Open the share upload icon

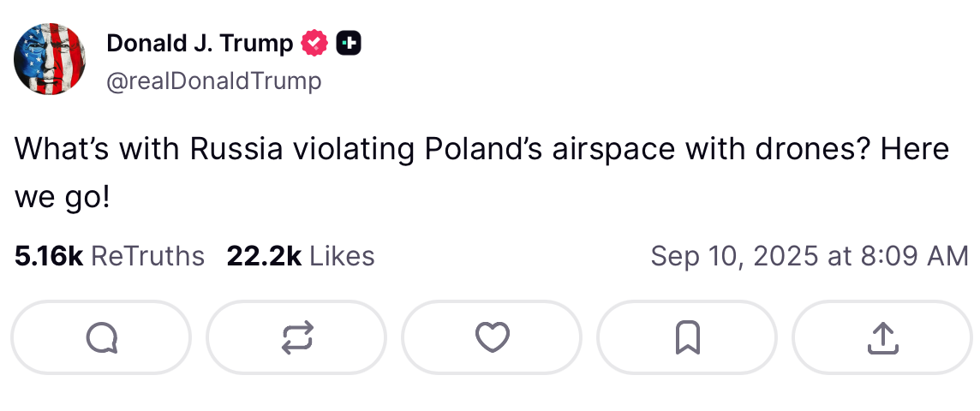click(882, 337)
